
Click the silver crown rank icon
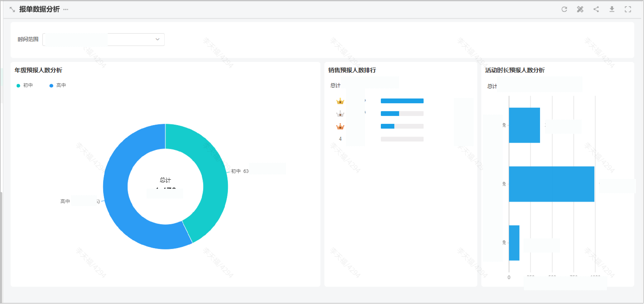click(x=340, y=114)
